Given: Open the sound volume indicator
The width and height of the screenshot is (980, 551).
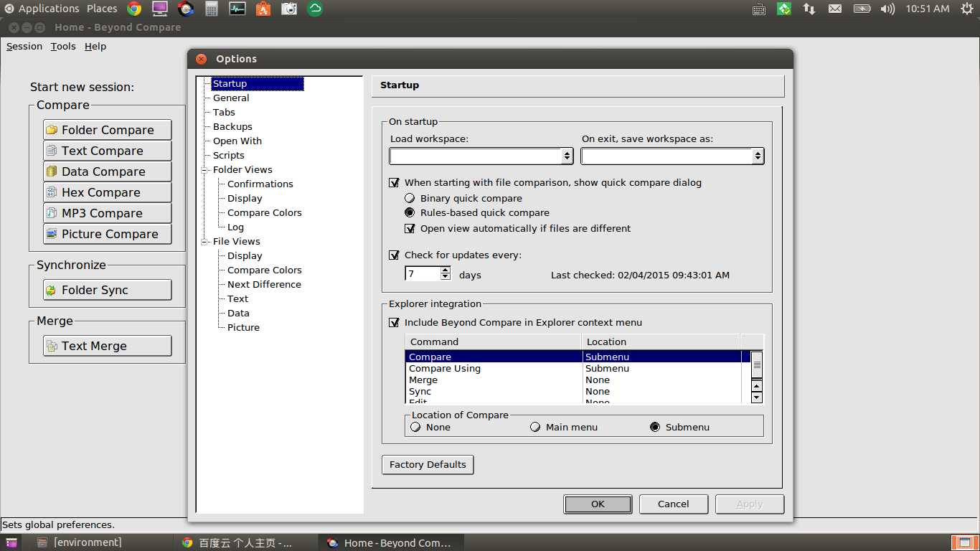Looking at the screenshot, I should 887,9.
